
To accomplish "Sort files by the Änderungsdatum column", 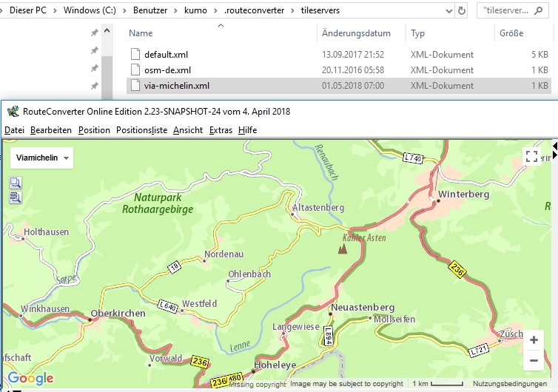I will 356,33.
